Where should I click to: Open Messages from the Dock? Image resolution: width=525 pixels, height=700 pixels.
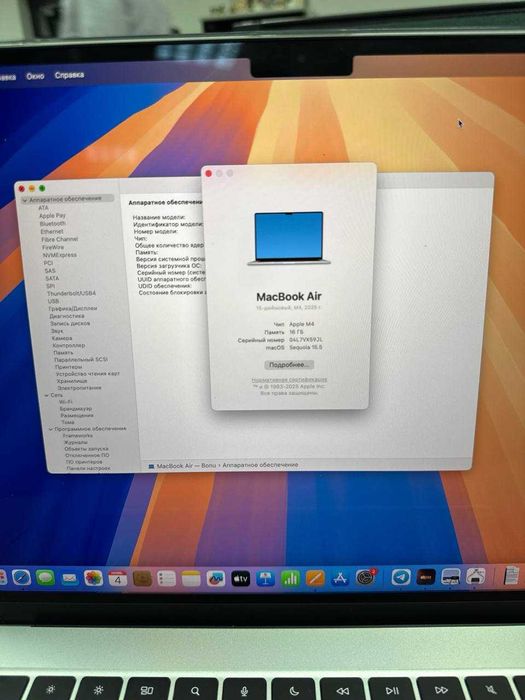tap(46, 578)
